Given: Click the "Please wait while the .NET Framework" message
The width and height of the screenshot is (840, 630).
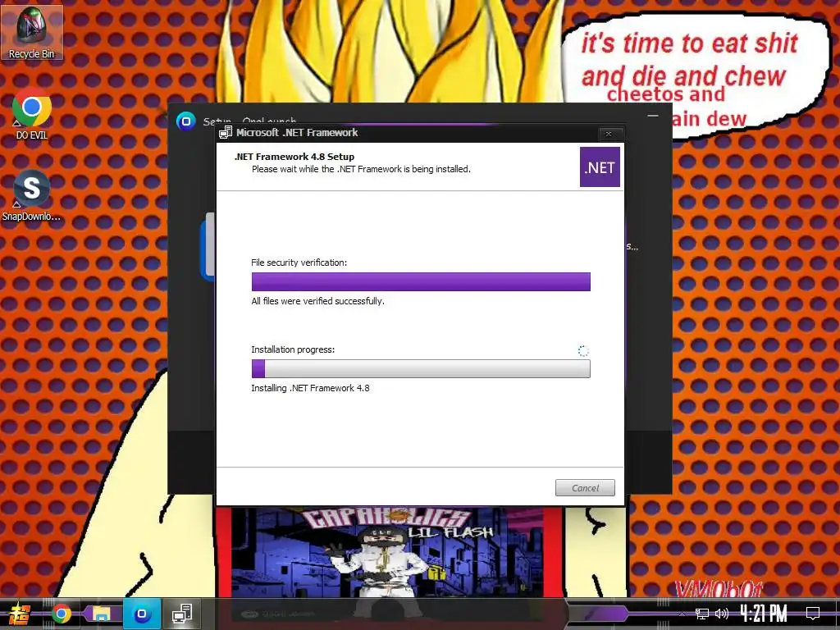Looking at the screenshot, I should 361,169.
